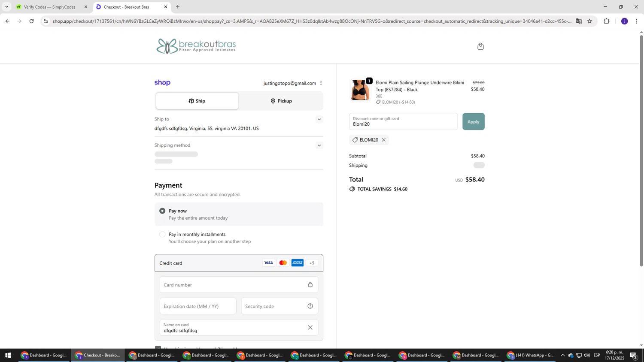Switch to the Ship delivery tab

[197, 101]
